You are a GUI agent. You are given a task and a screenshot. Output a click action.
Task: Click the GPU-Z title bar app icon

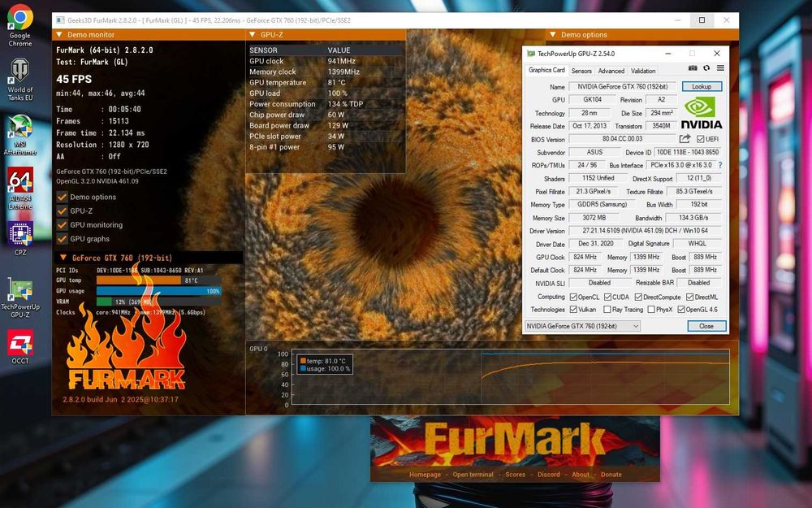coord(531,54)
